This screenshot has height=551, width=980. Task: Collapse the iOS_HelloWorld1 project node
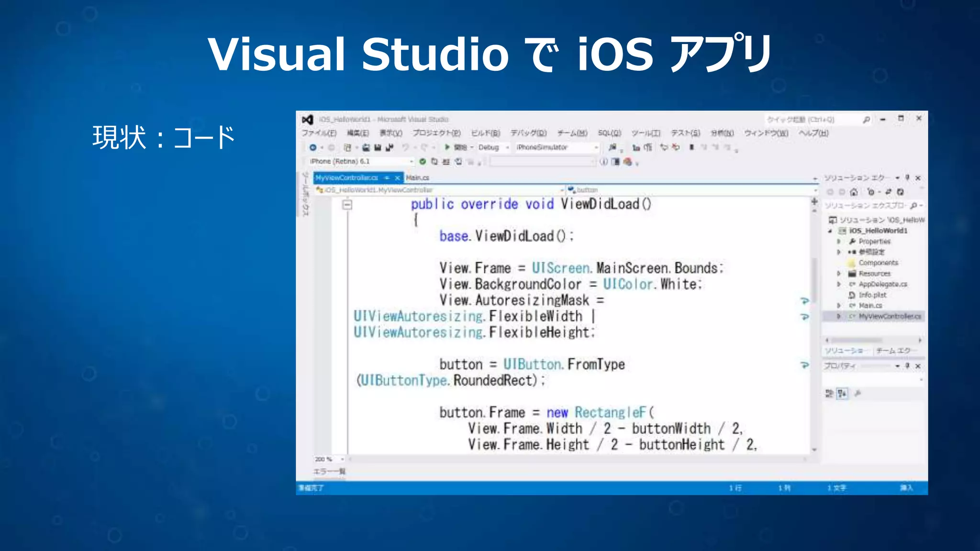click(830, 231)
